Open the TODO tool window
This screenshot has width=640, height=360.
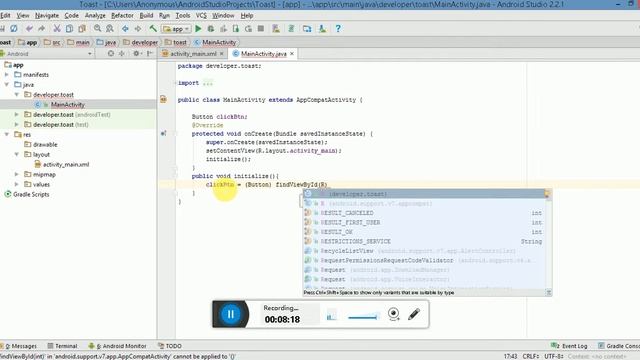pyautogui.click(x=170, y=346)
